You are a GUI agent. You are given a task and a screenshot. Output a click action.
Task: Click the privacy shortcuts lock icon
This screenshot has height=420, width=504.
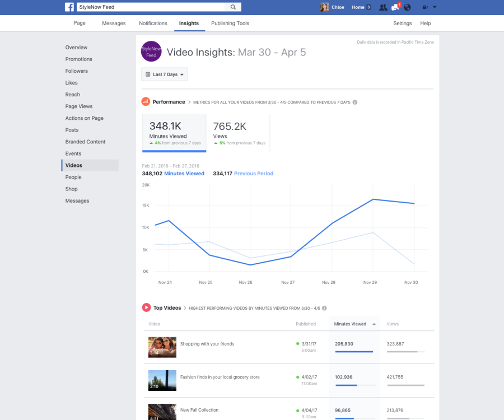[424, 7]
